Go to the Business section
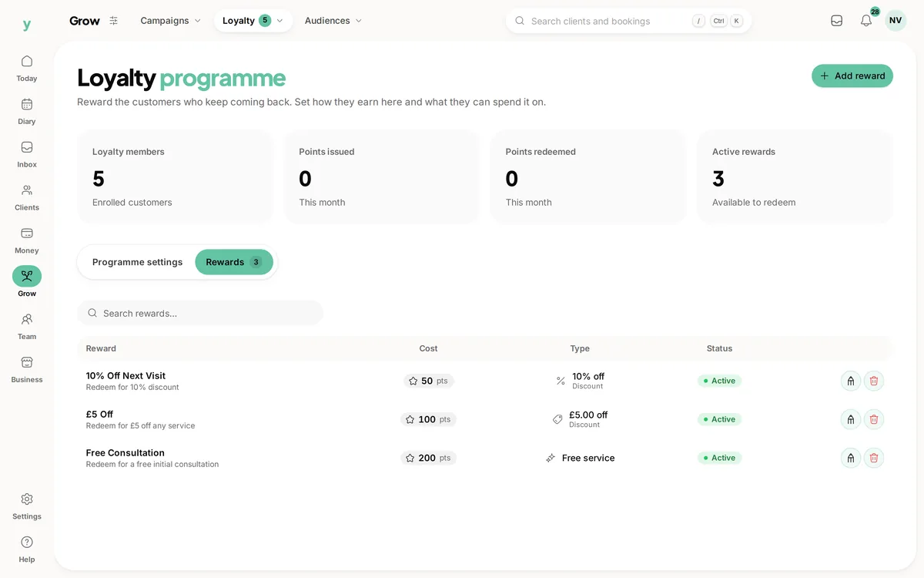This screenshot has width=924, height=578. [x=27, y=369]
